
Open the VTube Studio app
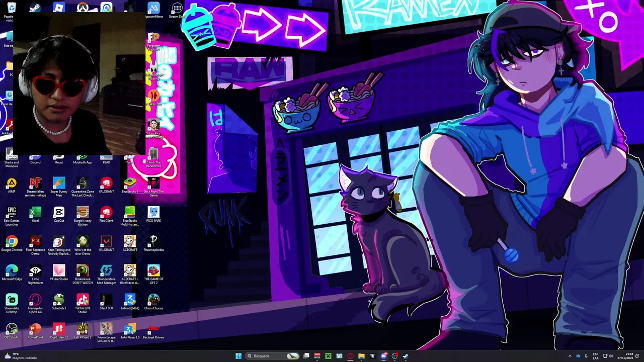click(x=59, y=273)
